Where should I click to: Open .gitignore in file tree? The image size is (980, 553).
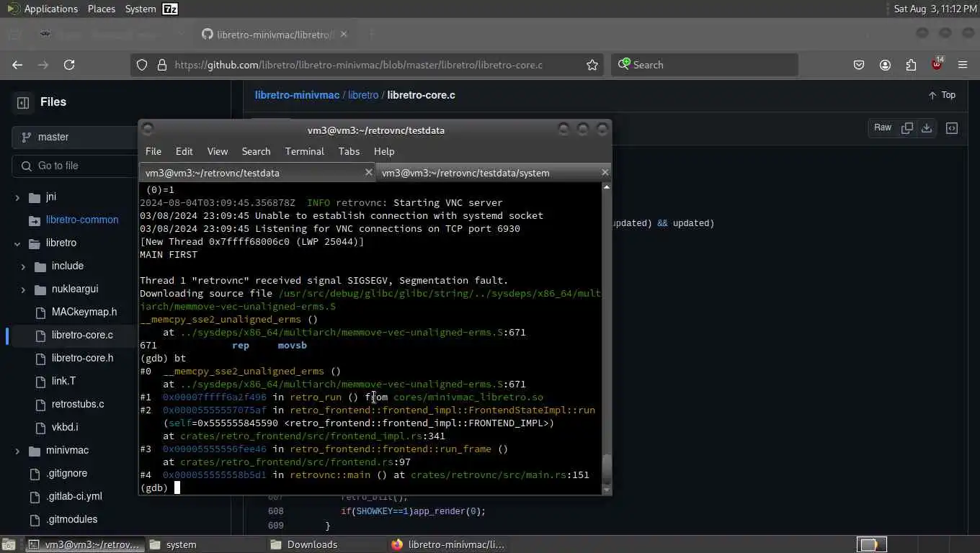coord(66,474)
